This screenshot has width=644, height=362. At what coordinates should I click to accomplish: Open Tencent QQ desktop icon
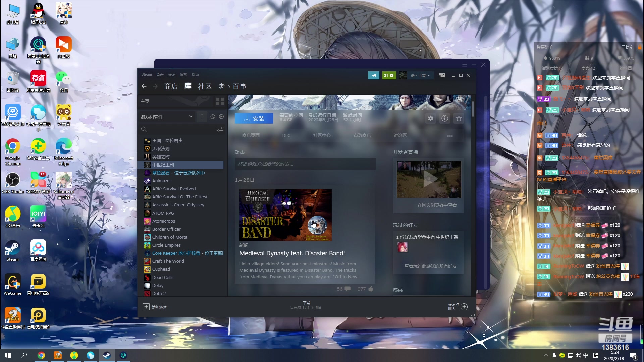click(x=38, y=14)
